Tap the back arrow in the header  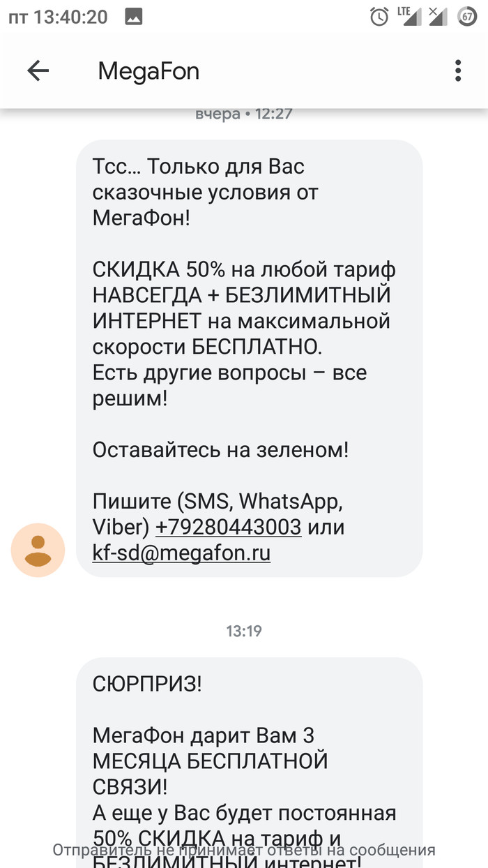pos(38,70)
